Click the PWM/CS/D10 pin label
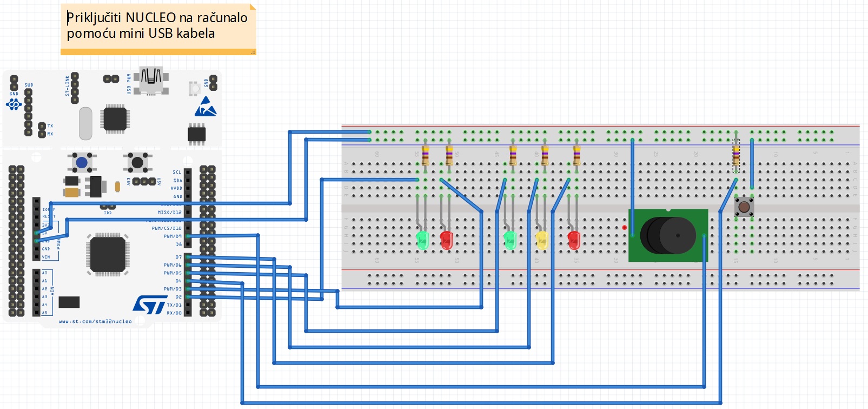 click(x=167, y=228)
